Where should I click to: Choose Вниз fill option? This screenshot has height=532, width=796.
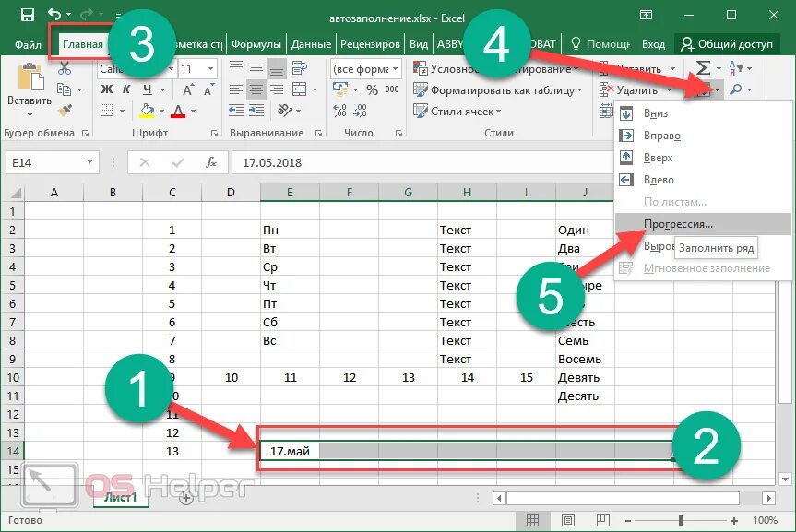(x=703, y=113)
